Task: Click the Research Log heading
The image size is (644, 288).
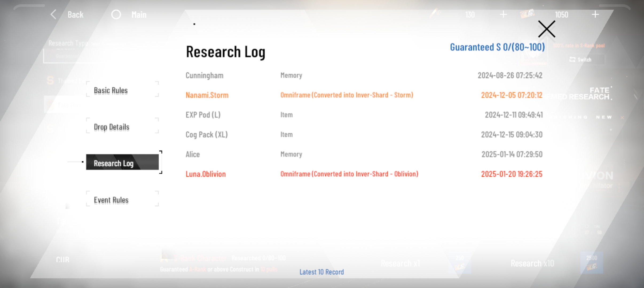Action: pos(226,52)
